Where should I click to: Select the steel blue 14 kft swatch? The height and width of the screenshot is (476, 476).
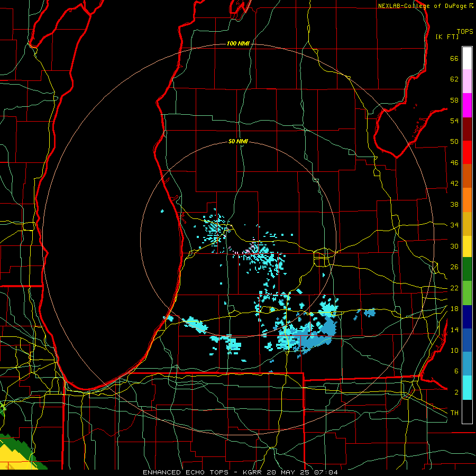[467, 364]
